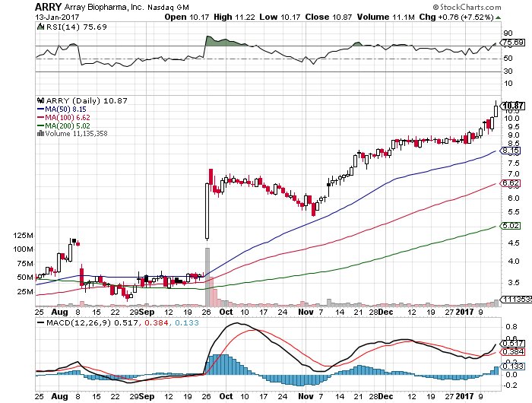Click the last white candlestick near 10.87
This screenshot has height=403, width=532.
coord(496,111)
